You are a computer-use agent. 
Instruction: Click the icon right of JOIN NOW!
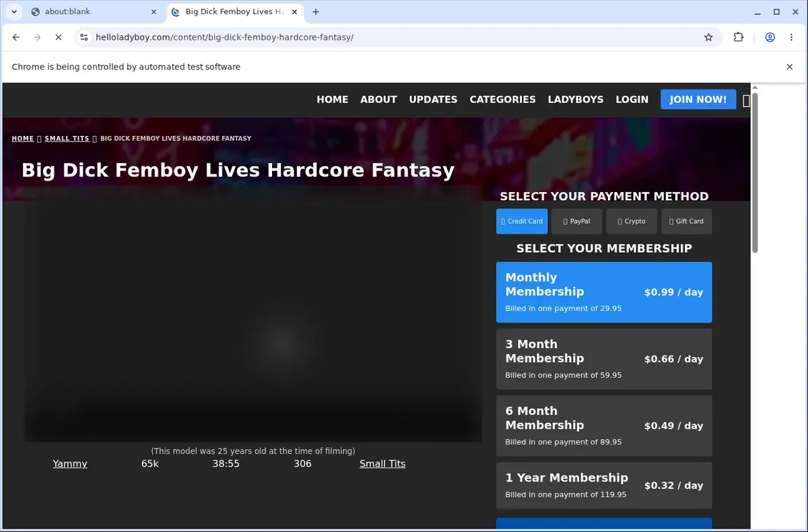tap(746, 100)
